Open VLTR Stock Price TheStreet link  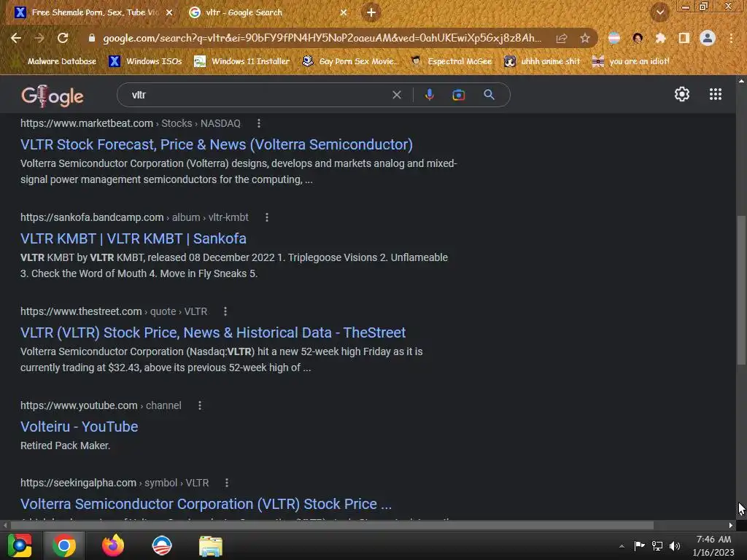tap(213, 332)
